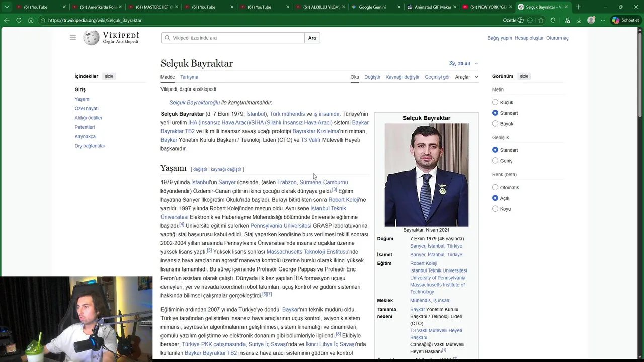644x362 pixels.
Task: Expand the Araçlar tools dropdown
Action: point(466,77)
